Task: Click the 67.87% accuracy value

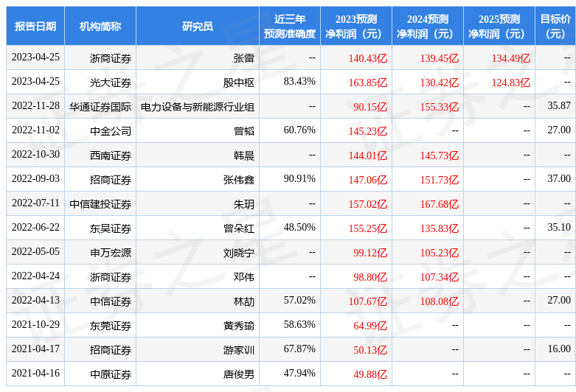Action: (299, 349)
